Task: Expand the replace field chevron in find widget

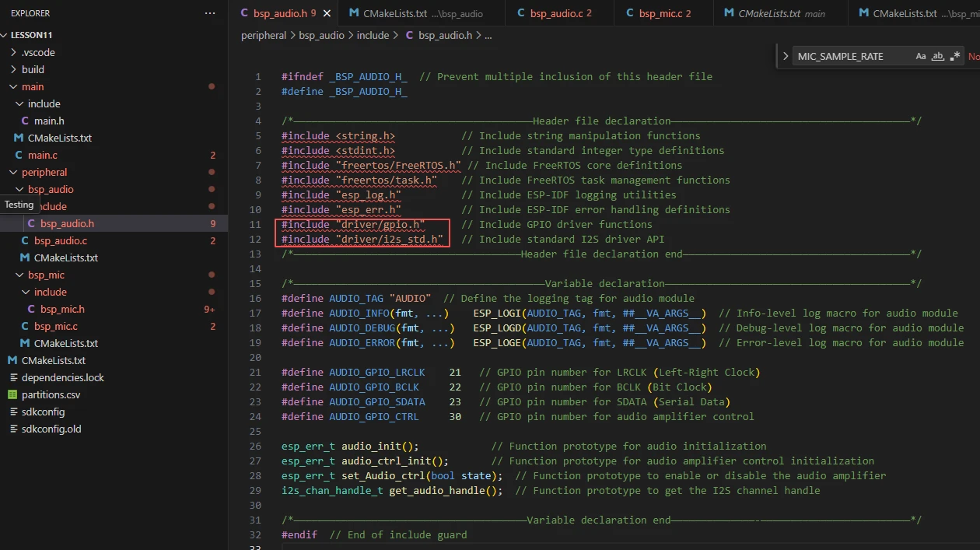Action: [784, 56]
